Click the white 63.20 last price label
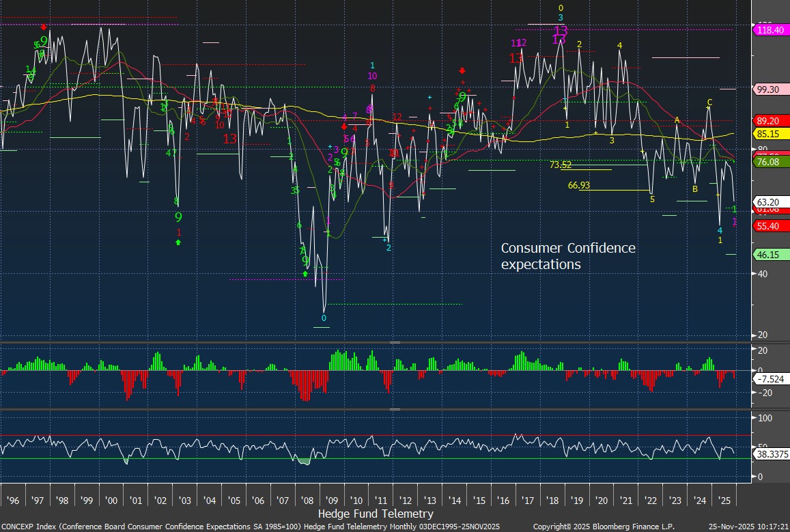 coord(769,201)
